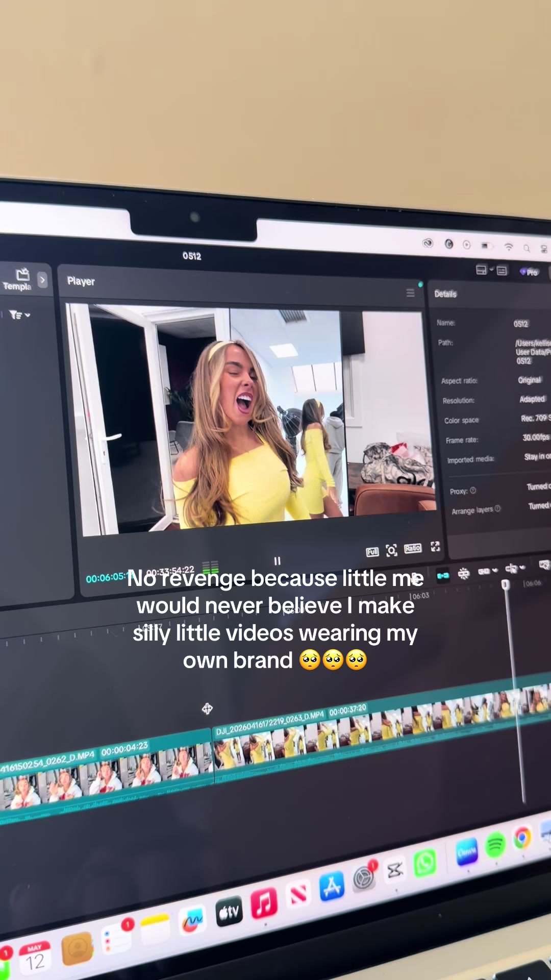The height and width of the screenshot is (980, 551).
Task: Open the layout switcher icon in the title bar
Action: coord(481,269)
